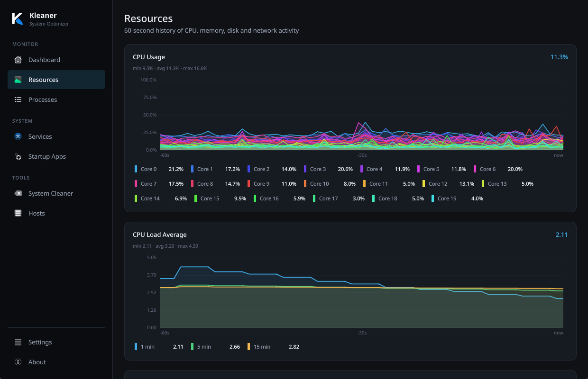Click the Startup Apps gear icon

18,156
